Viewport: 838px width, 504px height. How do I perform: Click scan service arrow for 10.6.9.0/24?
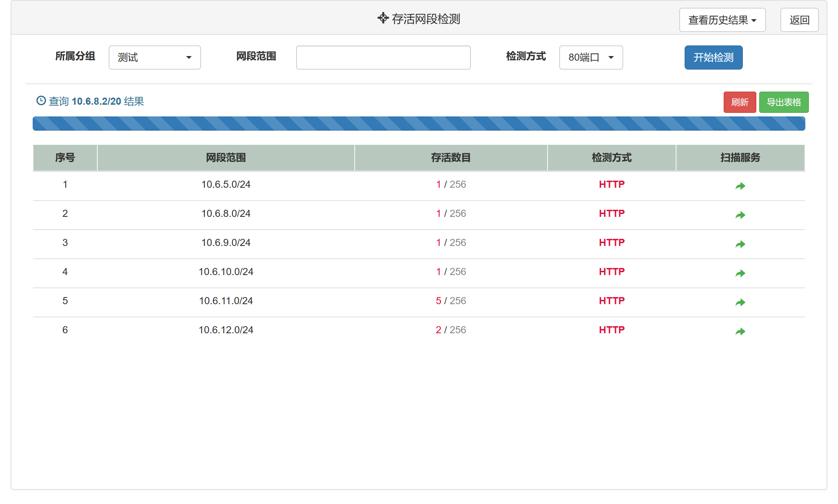click(740, 244)
